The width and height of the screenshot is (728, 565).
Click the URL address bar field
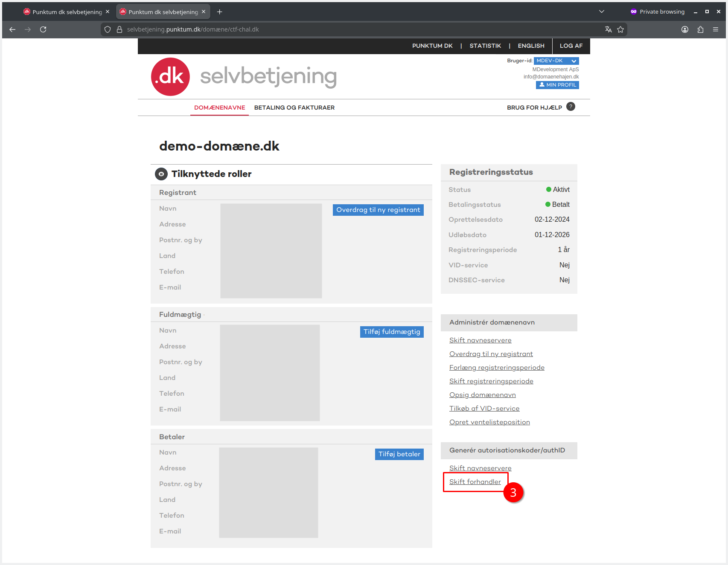click(341, 29)
